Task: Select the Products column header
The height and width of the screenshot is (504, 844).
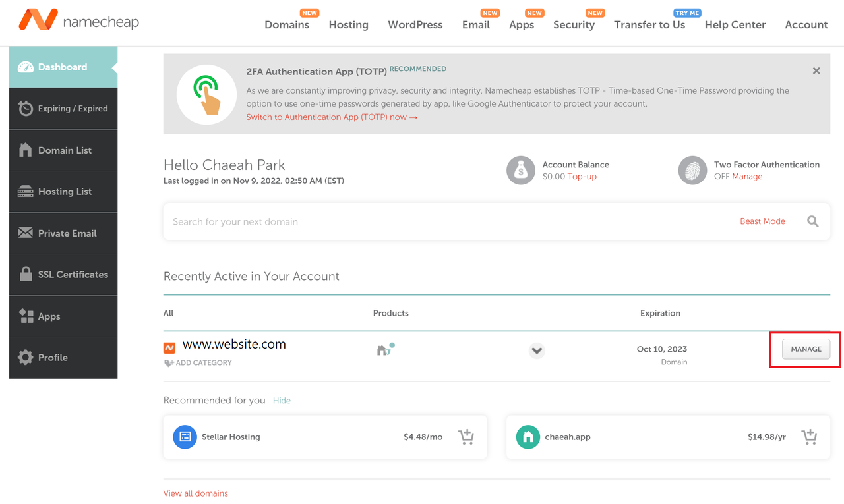Action: (x=391, y=313)
